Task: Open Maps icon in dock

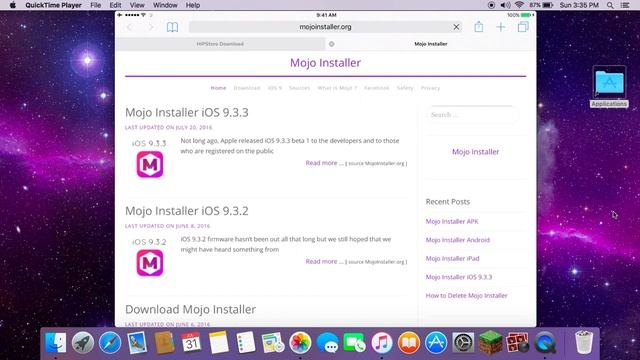Action: tap(273, 342)
